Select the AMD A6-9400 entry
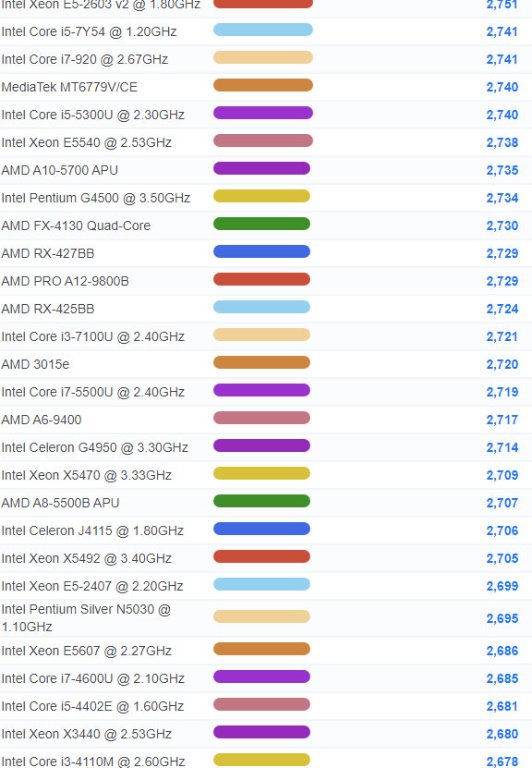 (x=42, y=420)
